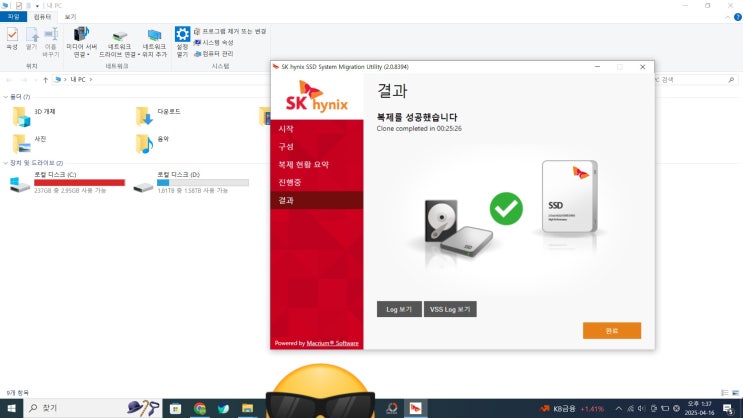This screenshot has width=743, height=418.
Task: Collapse the 장치 및 드라이브 (2) section
Action: coord(5,163)
